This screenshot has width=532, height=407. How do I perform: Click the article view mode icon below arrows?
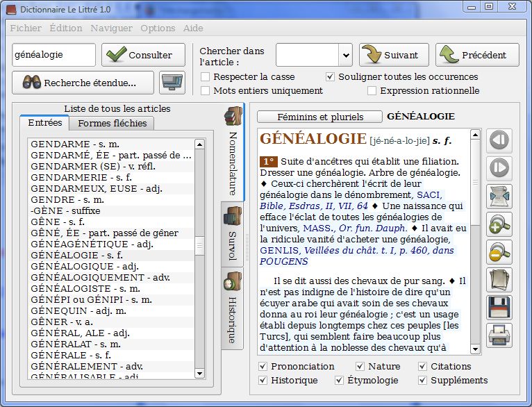(499, 197)
